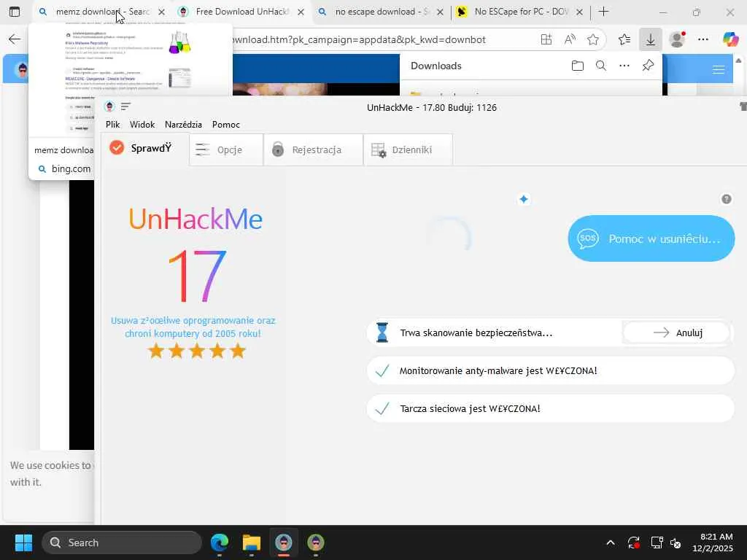Open webpage hamburger menu icon
747x560 pixels.
coord(719,70)
